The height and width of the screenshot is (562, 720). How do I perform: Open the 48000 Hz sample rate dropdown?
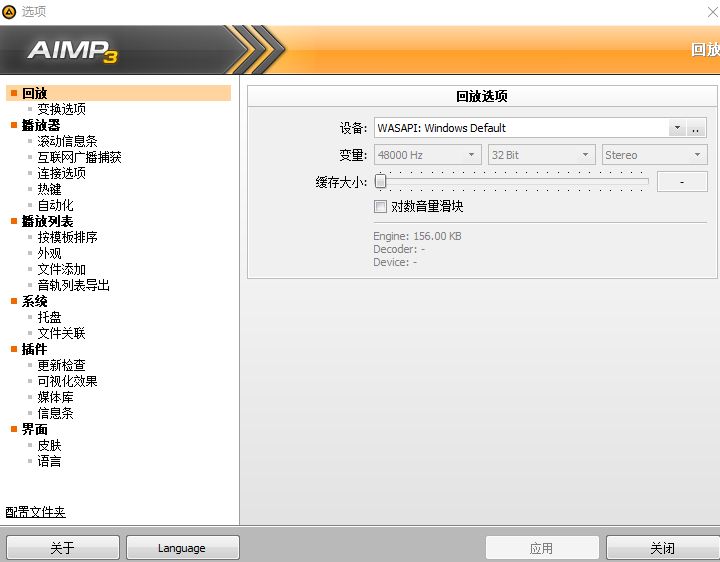[x=428, y=155]
